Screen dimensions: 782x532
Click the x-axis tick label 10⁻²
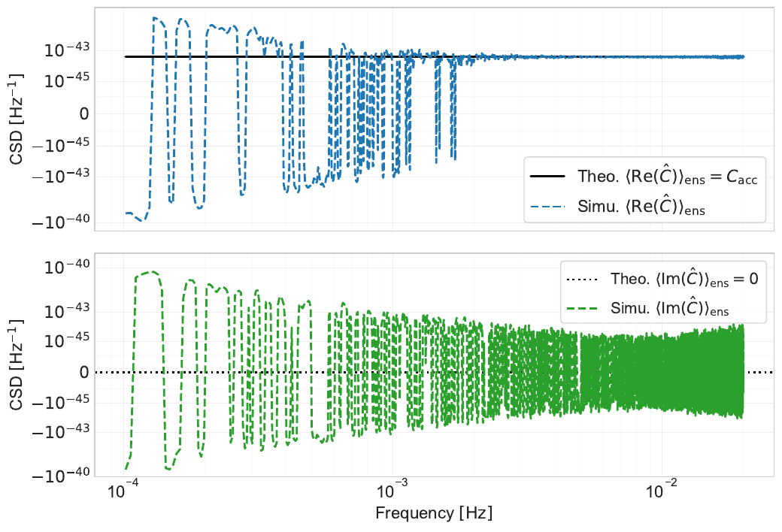click(662, 491)
